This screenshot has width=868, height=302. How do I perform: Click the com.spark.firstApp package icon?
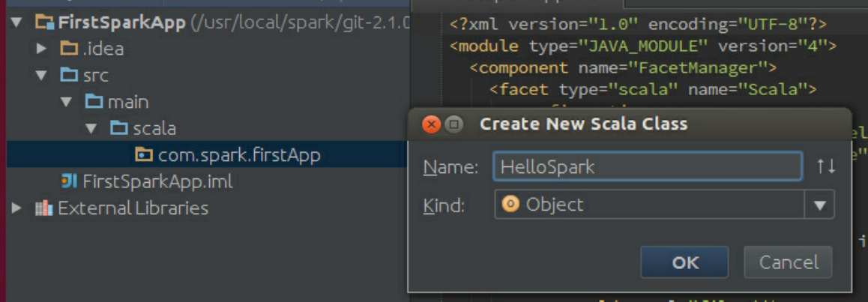pyautogui.click(x=144, y=155)
